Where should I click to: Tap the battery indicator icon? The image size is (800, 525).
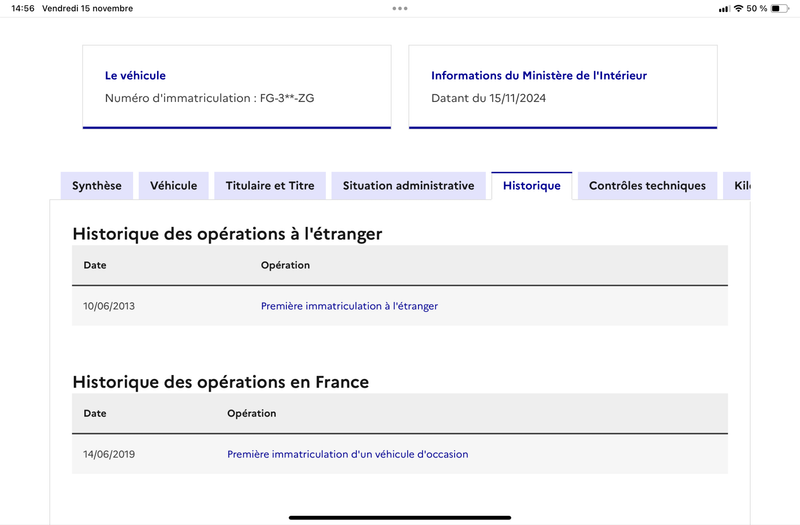[x=780, y=8]
